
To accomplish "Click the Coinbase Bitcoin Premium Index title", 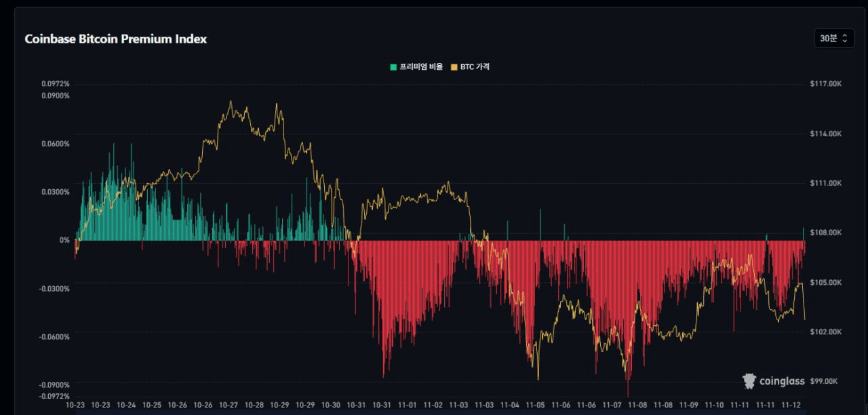I will pos(115,39).
